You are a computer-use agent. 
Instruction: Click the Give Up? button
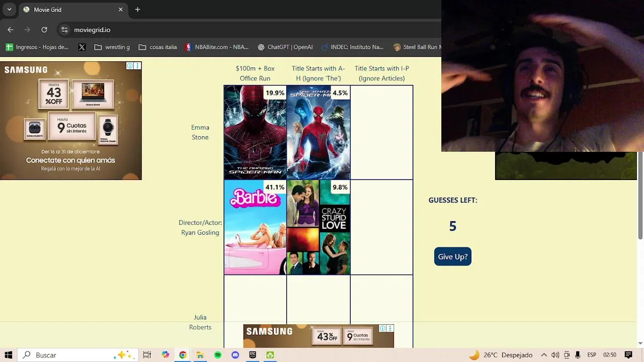click(x=453, y=256)
